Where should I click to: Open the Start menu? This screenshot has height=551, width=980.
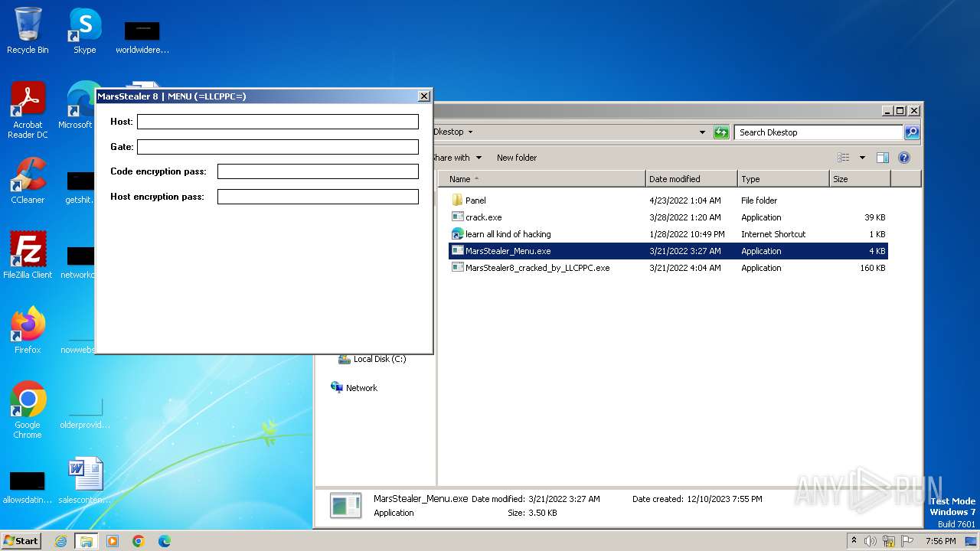point(21,541)
